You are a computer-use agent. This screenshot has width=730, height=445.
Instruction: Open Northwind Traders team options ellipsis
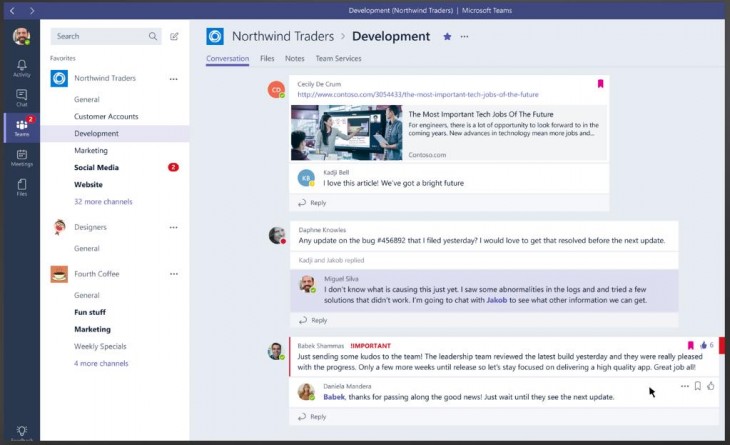point(174,79)
